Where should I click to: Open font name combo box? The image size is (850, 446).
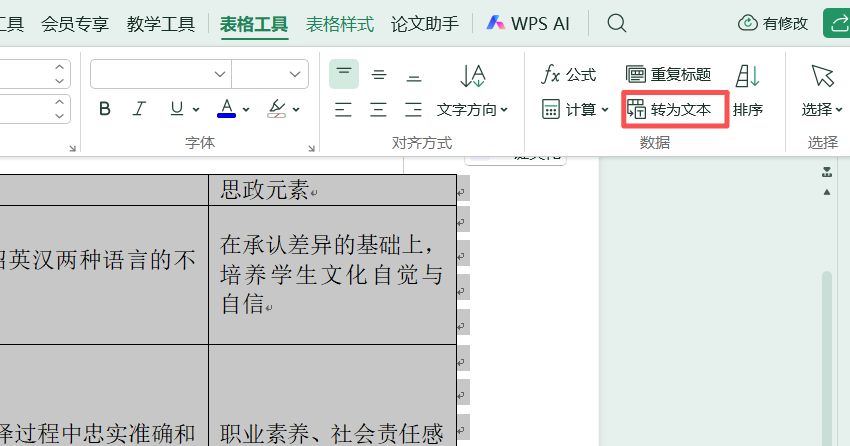coord(161,74)
